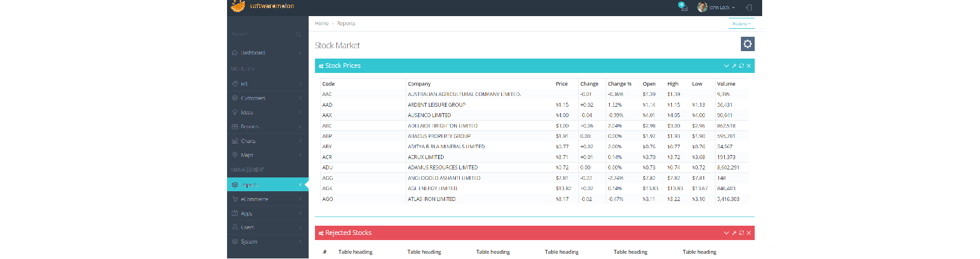The height and width of the screenshot is (259, 980).
Task: Click the Apps sidebar icon
Action: (235, 213)
